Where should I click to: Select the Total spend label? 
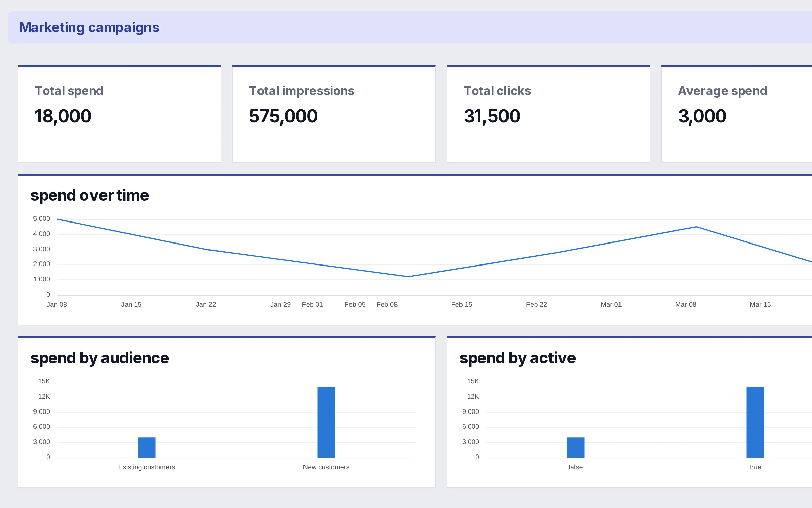(x=69, y=91)
